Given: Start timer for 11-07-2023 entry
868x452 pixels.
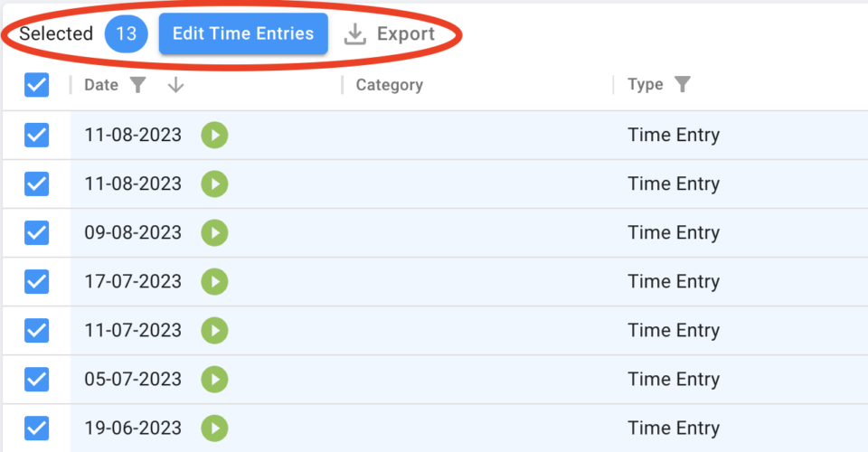Looking at the screenshot, I should 214,331.
